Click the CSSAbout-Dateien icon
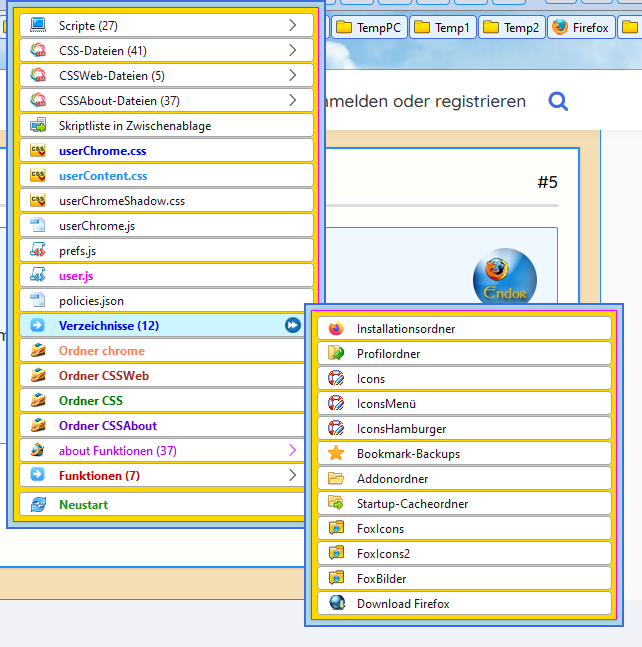This screenshot has height=647, width=642. click(38, 100)
